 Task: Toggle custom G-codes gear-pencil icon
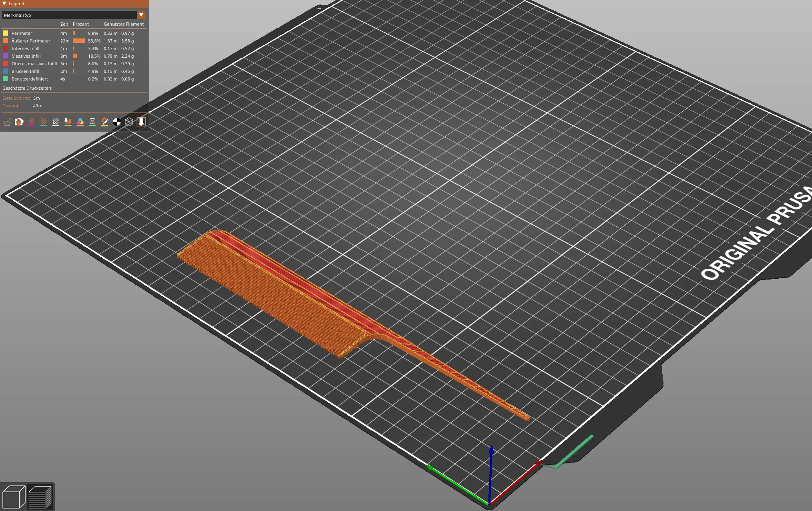point(105,122)
